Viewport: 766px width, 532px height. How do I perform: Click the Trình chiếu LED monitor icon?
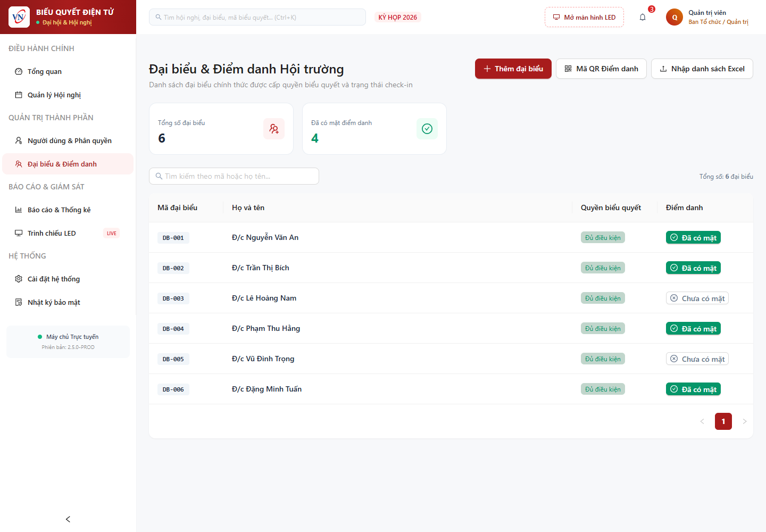(19, 233)
